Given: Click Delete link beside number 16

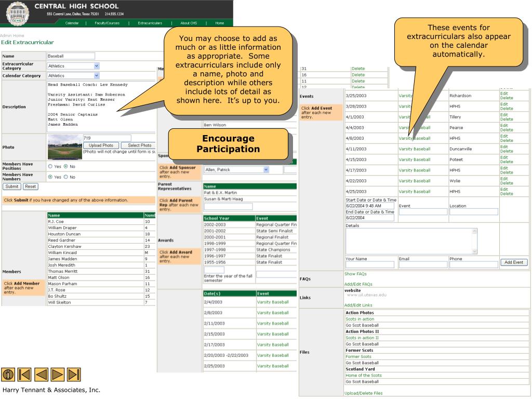Looking at the screenshot, I should point(358,75).
